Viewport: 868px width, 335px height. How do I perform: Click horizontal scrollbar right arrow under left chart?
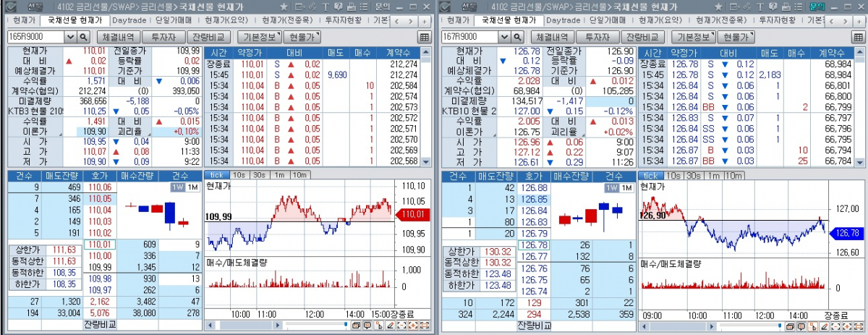(x=278, y=326)
